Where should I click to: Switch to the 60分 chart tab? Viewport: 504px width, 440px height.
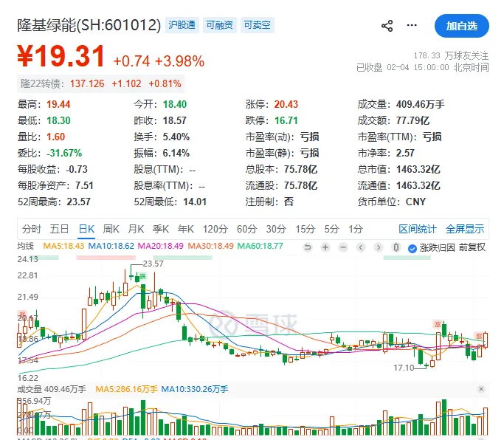(x=247, y=229)
